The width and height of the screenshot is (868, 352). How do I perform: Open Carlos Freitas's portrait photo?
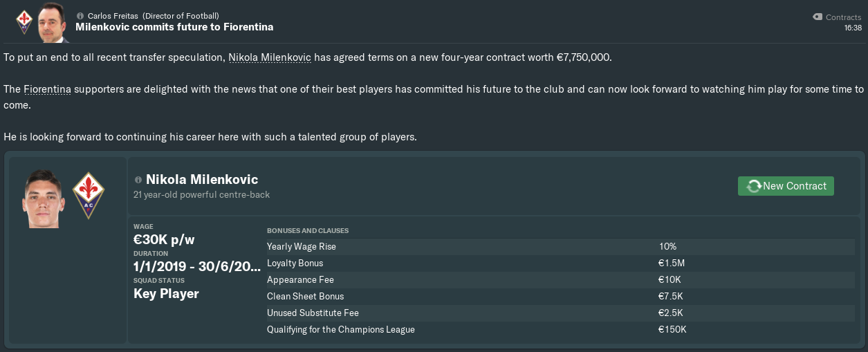[x=53, y=22]
